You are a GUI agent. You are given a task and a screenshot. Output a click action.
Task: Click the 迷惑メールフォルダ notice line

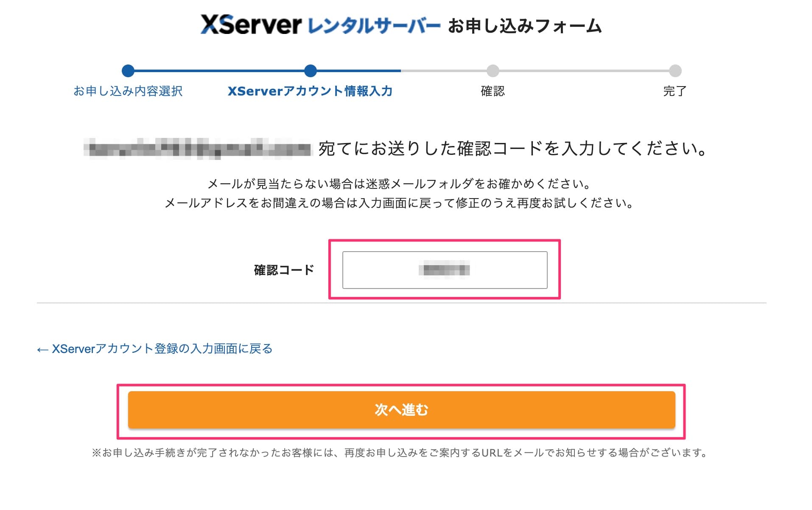pos(399,184)
